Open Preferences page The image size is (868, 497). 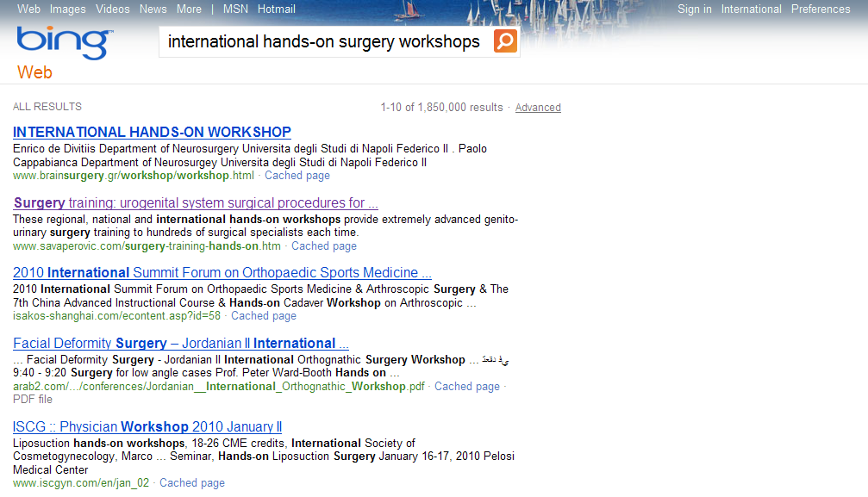click(x=820, y=9)
